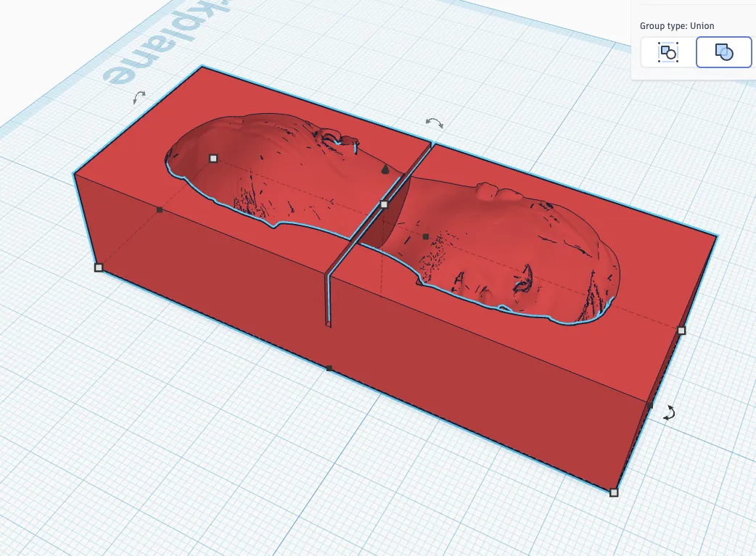Click the black cone height handle above the slit
Screen dimensions: 756x556
385,169
